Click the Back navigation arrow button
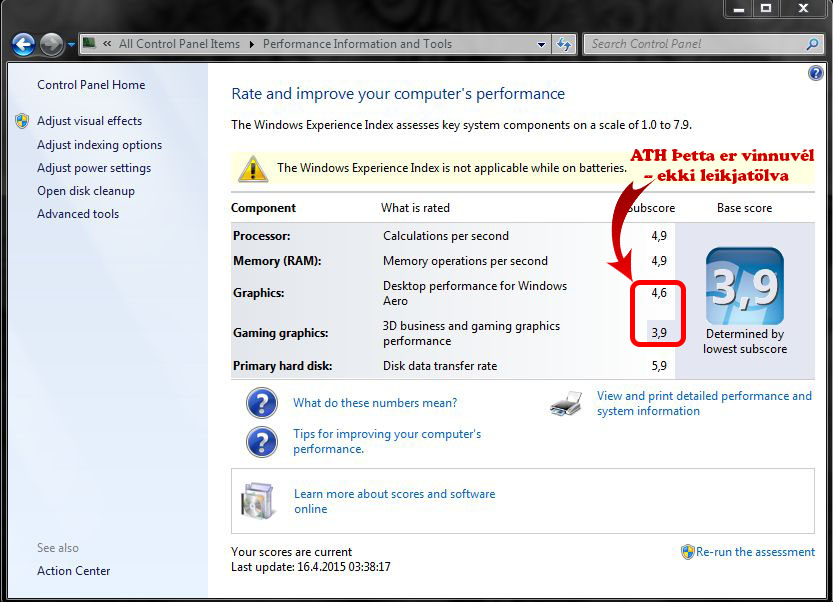 click(x=23, y=44)
